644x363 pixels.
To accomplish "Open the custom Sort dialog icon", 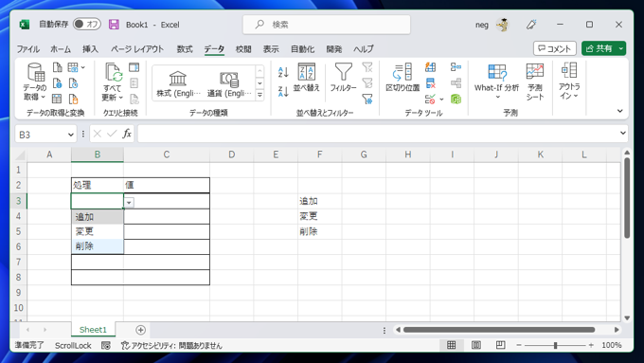I will coord(307,72).
